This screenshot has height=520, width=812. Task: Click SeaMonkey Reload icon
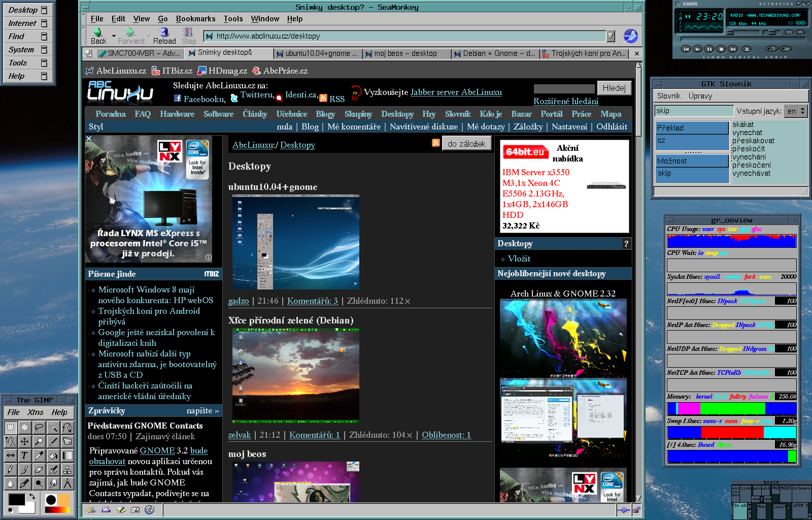coord(164,32)
